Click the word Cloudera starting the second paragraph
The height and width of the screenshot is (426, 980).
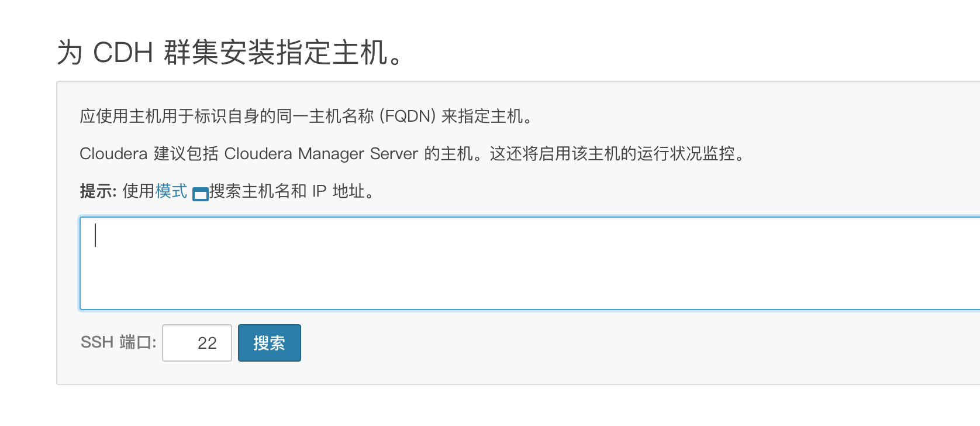click(x=113, y=154)
